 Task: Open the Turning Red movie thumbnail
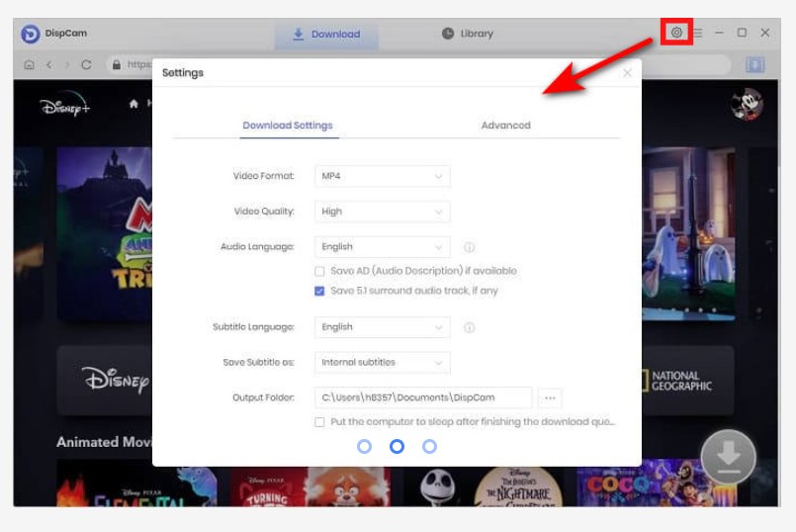310,487
